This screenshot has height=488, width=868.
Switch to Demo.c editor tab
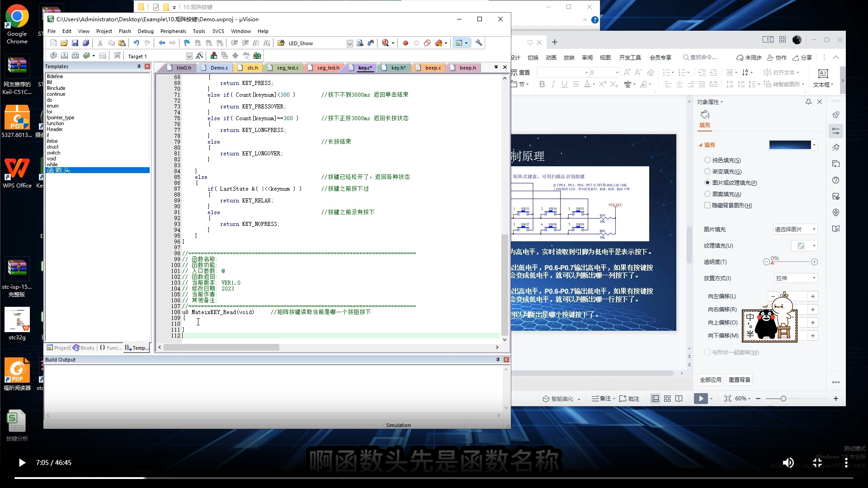pyautogui.click(x=219, y=68)
